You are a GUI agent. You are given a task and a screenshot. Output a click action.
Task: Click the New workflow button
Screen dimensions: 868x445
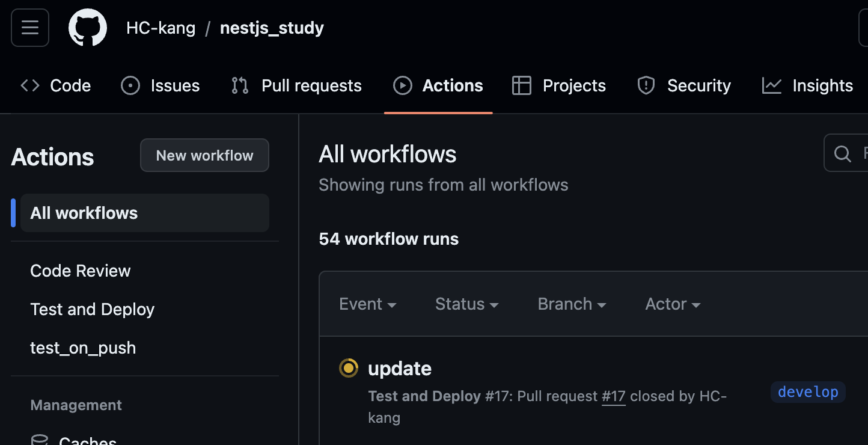pos(204,156)
